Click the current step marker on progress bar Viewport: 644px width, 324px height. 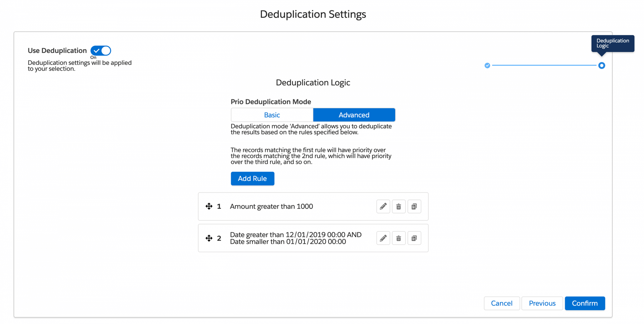[601, 66]
